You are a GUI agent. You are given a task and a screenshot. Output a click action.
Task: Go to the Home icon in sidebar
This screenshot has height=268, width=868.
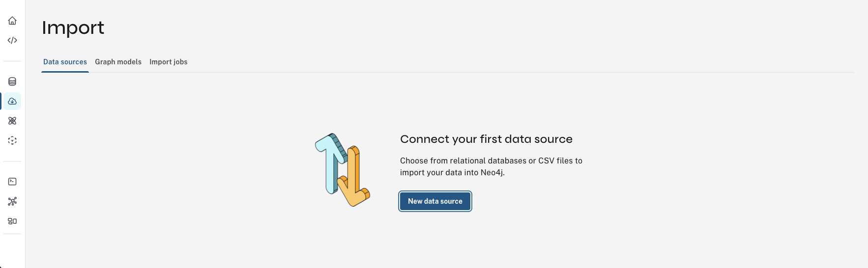12,21
